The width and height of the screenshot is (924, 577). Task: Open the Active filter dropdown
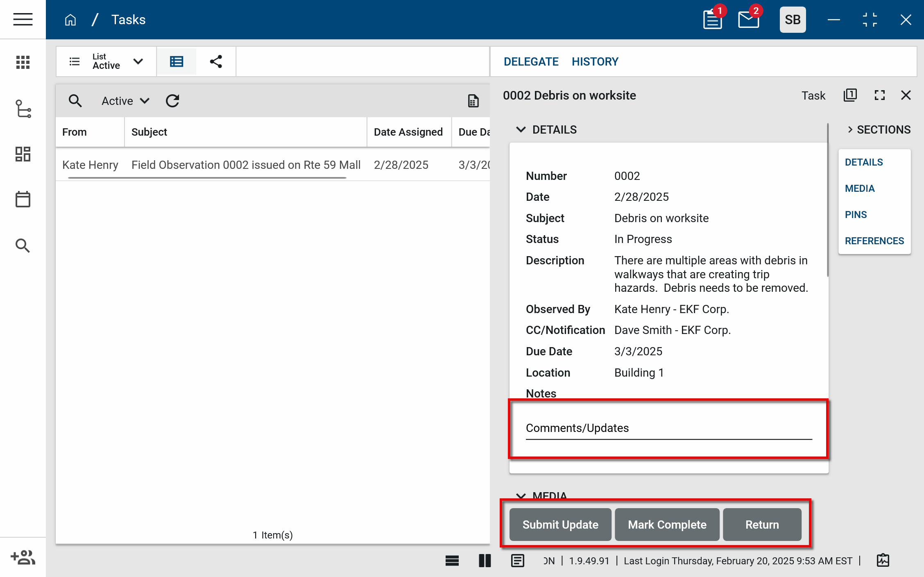125,101
